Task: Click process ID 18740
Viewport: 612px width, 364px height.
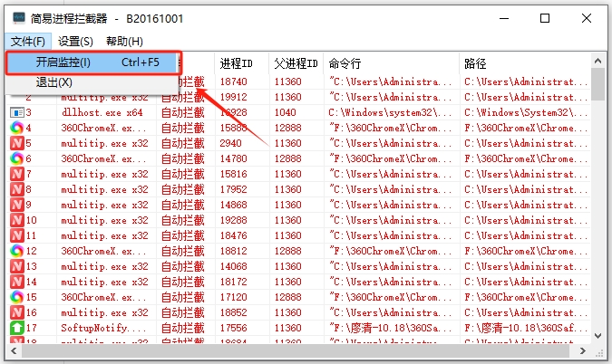Action: pyautogui.click(x=233, y=81)
